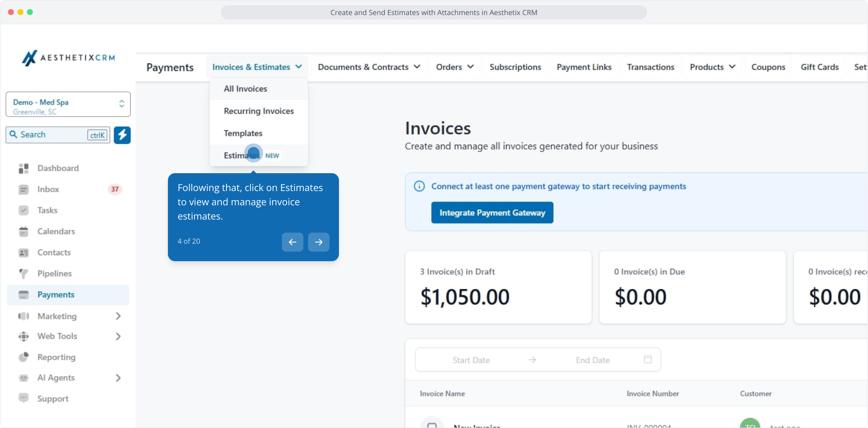868x428 pixels.
Task: Click the lightning bolt quick actions icon
Action: coord(122,135)
